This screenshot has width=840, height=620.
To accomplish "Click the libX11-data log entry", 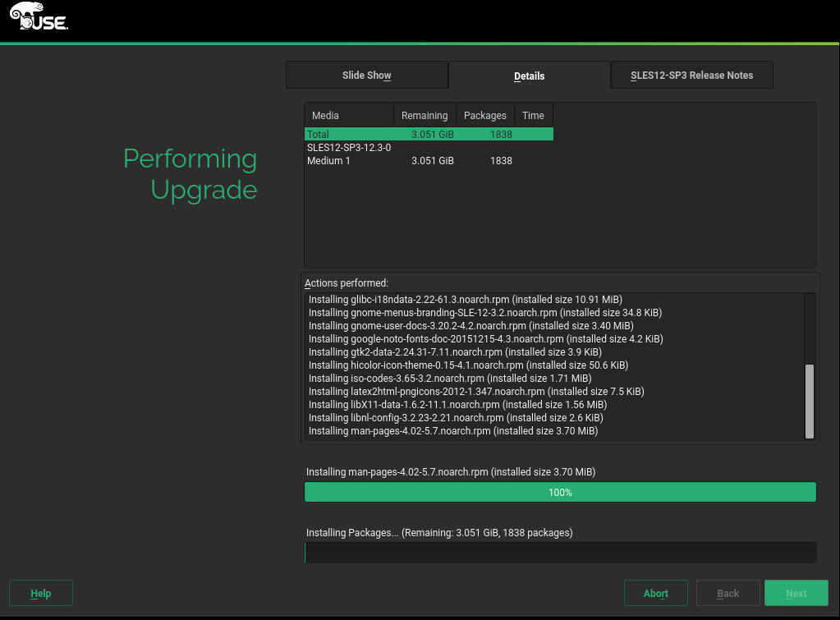I will tap(457, 405).
